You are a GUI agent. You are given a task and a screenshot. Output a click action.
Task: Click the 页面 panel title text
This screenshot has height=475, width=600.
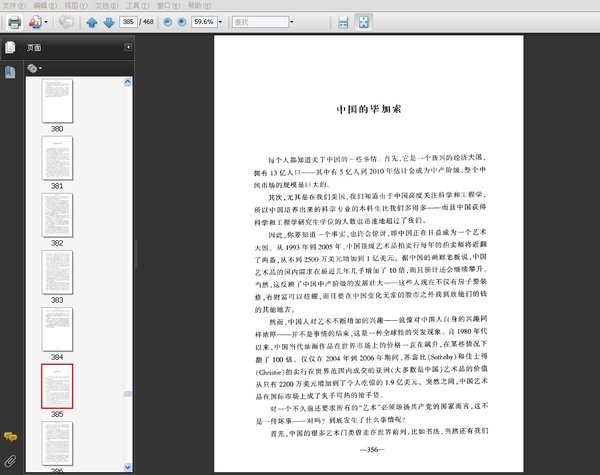(34, 47)
